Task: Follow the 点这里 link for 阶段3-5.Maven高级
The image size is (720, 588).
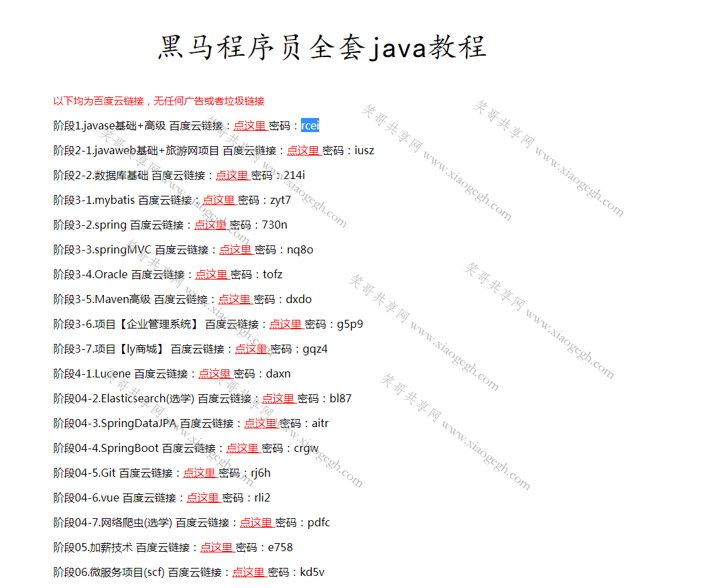Action: pos(234,299)
